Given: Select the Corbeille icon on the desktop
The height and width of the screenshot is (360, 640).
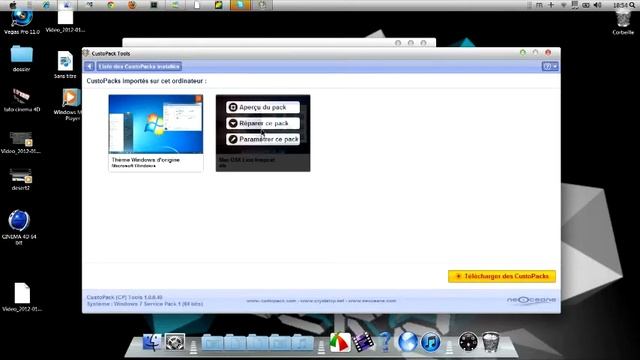Looking at the screenshot, I should (x=623, y=23).
